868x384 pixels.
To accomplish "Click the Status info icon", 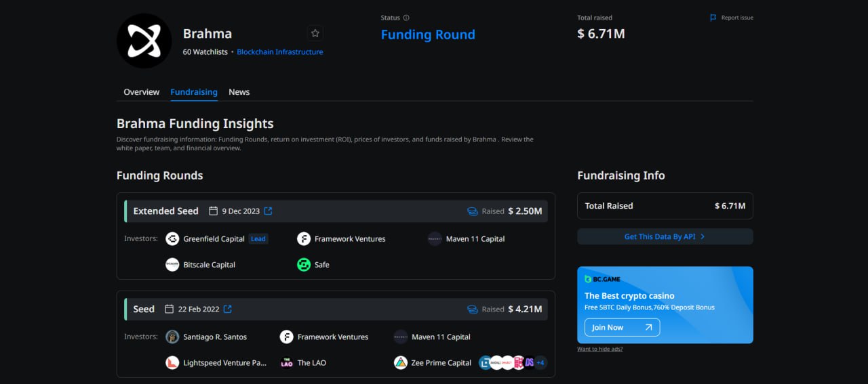I will [x=406, y=18].
